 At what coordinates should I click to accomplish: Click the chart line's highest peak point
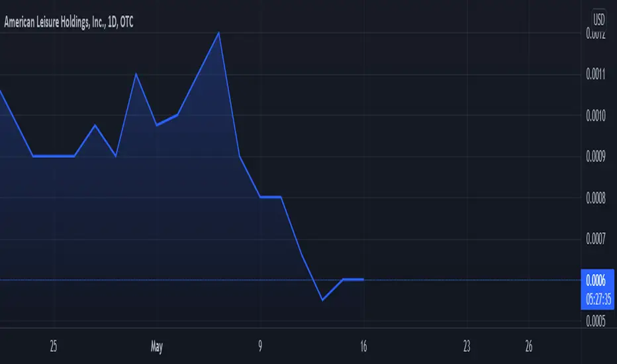[218, 32]
